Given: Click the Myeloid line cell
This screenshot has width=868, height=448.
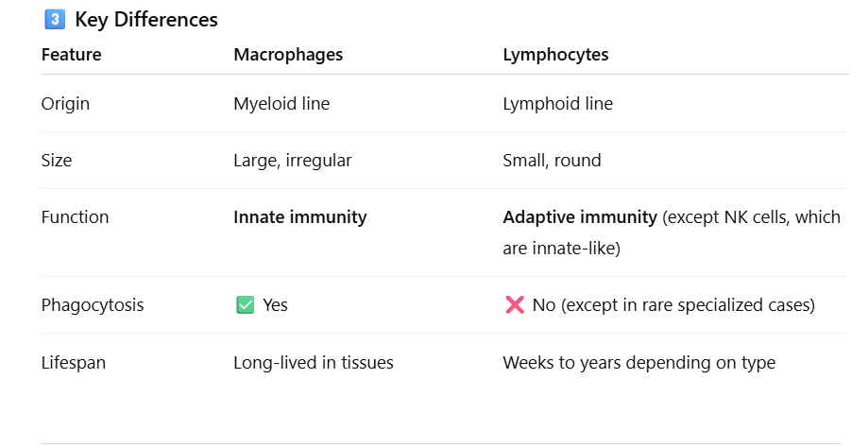Looking at the screenshot, I should (281, 104).
